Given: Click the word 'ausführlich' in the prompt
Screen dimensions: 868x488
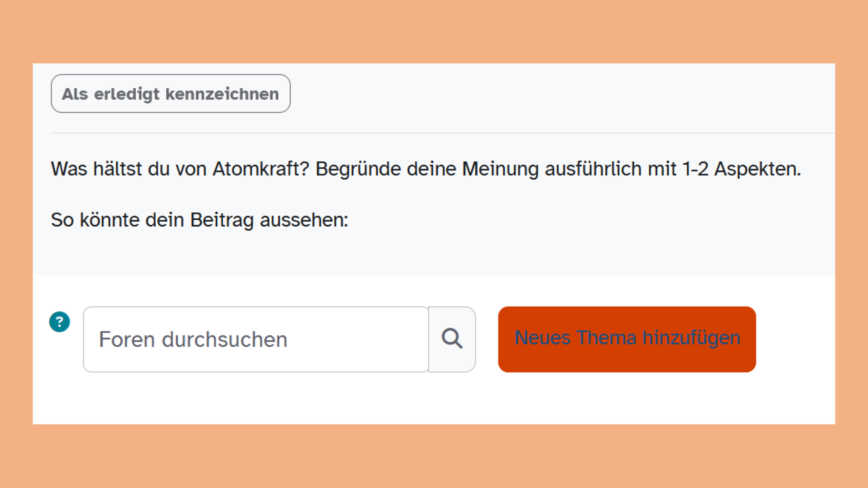Looking at the screenshot, I should (x=593, y=169).
